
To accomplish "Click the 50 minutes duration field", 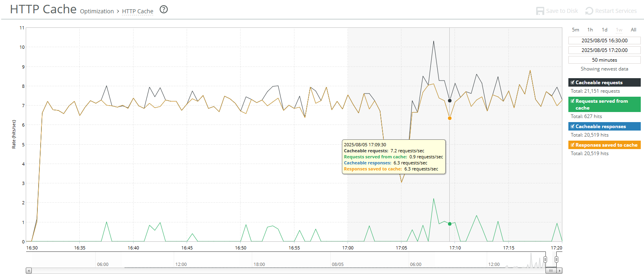I will [605, 60].
